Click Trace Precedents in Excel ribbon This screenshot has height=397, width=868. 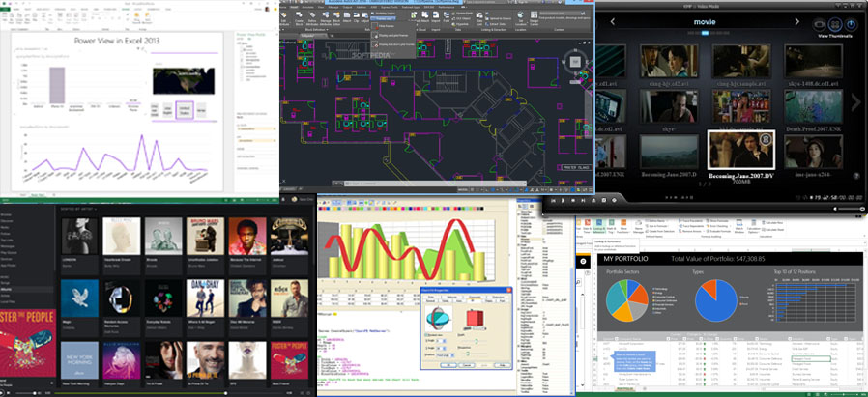pyautogui.click(x=691, y=220)
